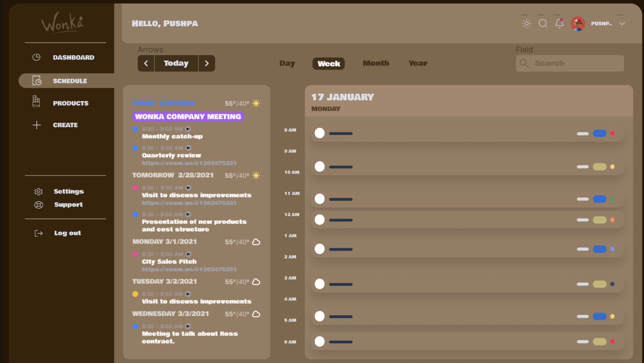Switch to the Month view tab
Screen dimensions: 644x363
(x=376, y=63)
